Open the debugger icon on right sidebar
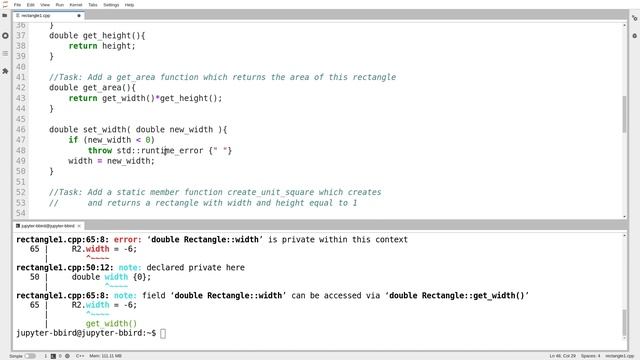The image size is (640, 360). (634, 36)
